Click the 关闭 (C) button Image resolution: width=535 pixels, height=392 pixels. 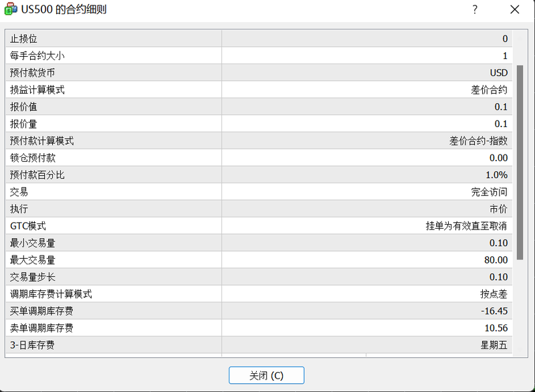point(266,375)
